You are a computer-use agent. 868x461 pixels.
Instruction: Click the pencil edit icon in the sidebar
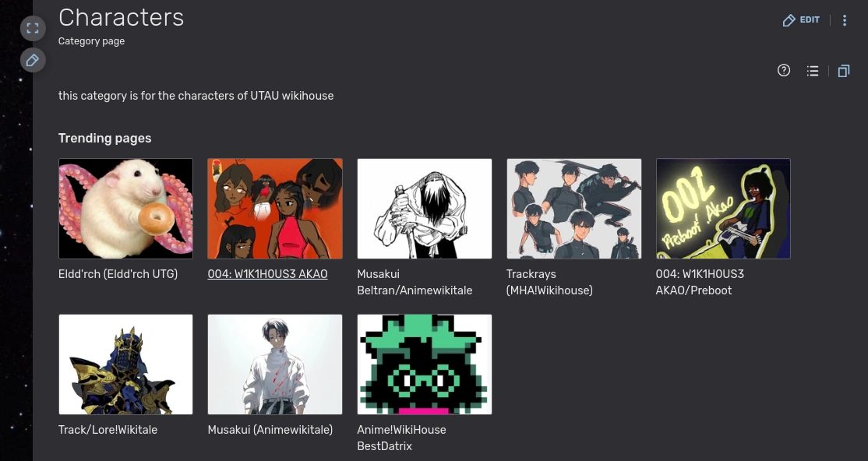(x=33, y=60)
